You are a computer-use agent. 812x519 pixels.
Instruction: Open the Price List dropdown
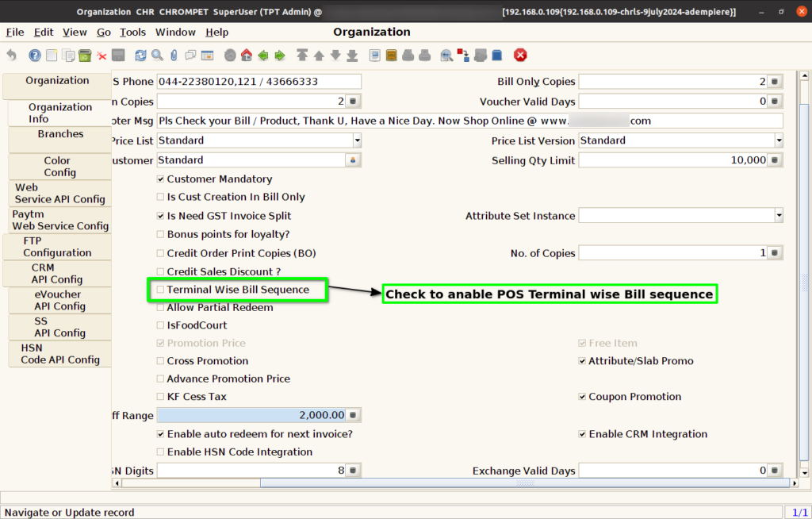(357, 140)
